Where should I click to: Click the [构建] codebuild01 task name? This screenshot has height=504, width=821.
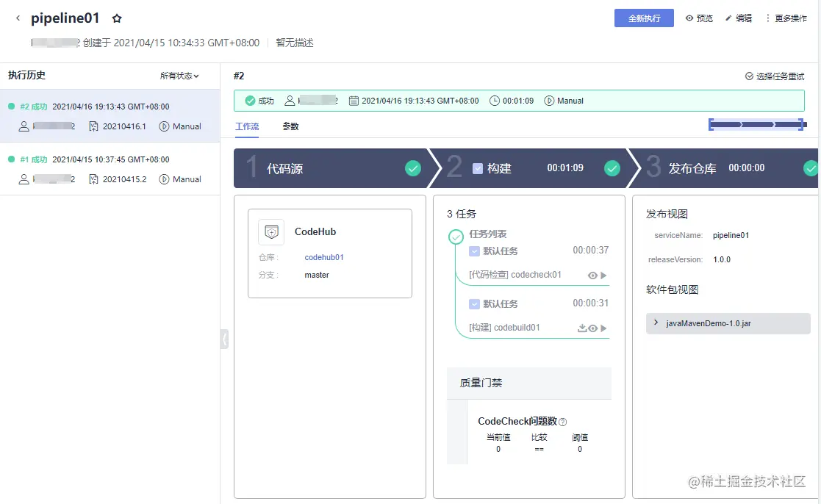[504, 328]
